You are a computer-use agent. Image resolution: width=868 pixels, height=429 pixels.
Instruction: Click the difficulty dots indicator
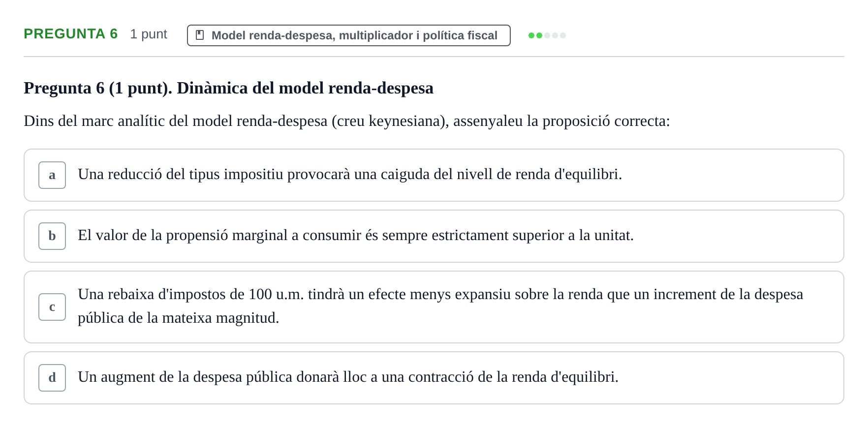pos(547,35)
